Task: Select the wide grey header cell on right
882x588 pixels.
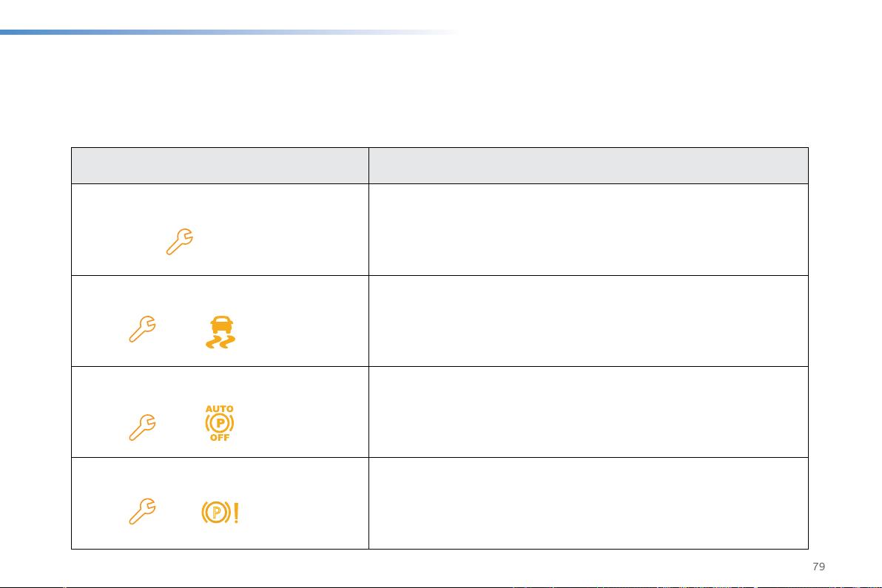Action: [x=588, y=166]
